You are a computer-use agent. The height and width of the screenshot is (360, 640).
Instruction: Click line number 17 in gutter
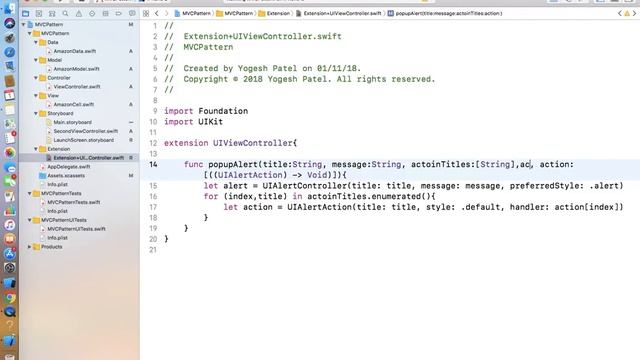[153, 207]
